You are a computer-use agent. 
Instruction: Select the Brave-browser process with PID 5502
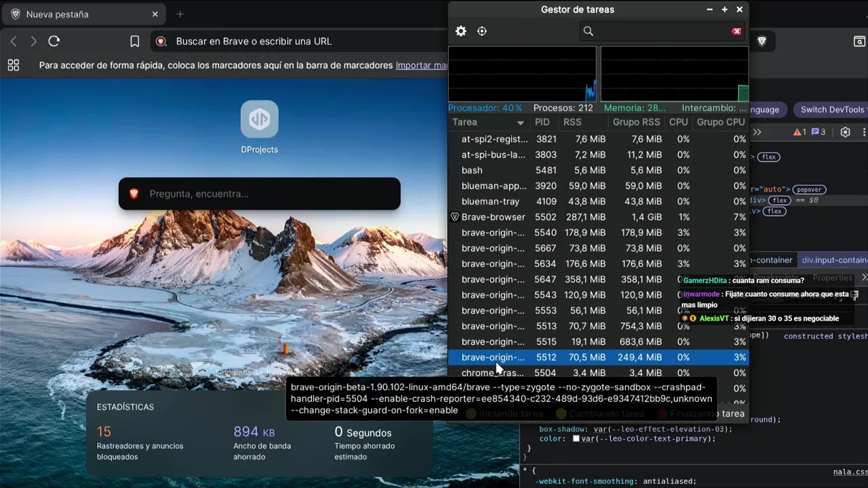[x=599, y=217]
